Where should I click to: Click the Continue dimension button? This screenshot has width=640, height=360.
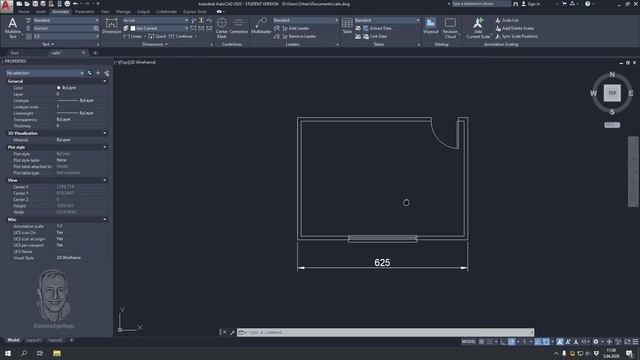(181, 36)
